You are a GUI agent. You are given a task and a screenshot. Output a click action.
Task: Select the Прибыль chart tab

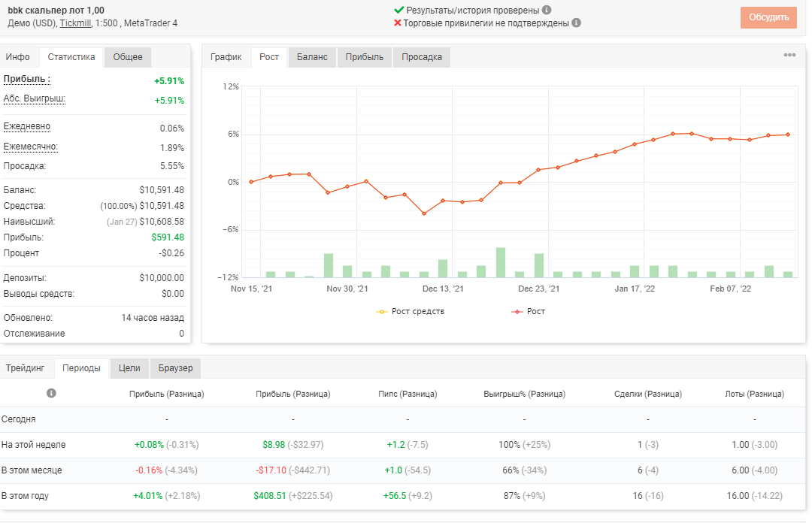[365, 57]
